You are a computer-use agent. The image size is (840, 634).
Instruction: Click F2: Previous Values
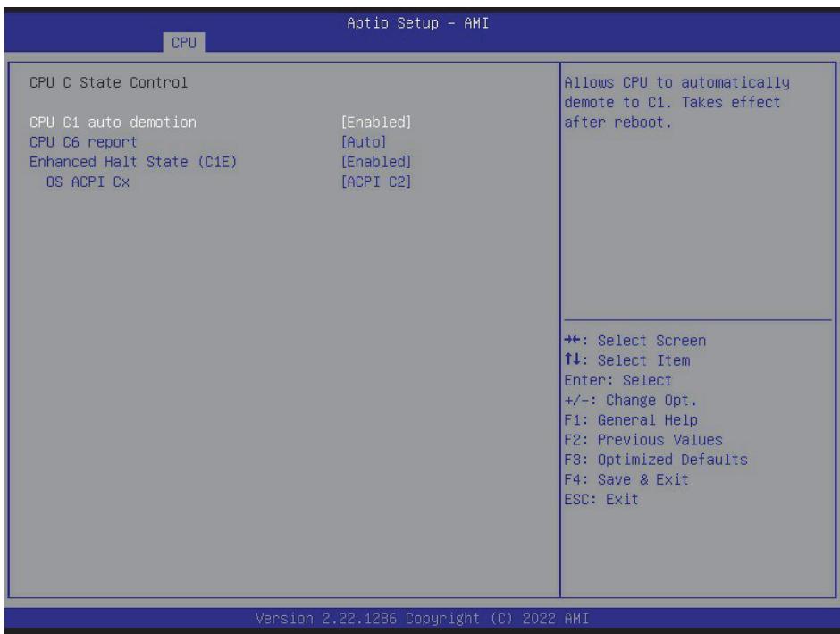643,439
